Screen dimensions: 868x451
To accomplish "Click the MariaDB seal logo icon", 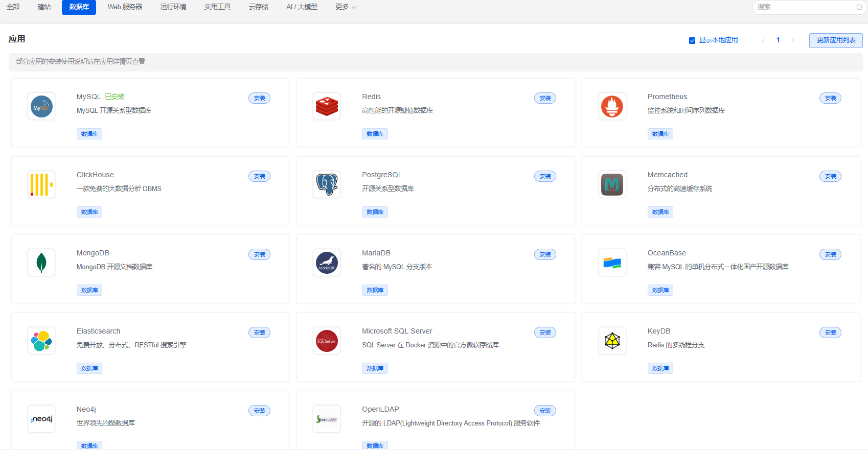I will (327, 263).
